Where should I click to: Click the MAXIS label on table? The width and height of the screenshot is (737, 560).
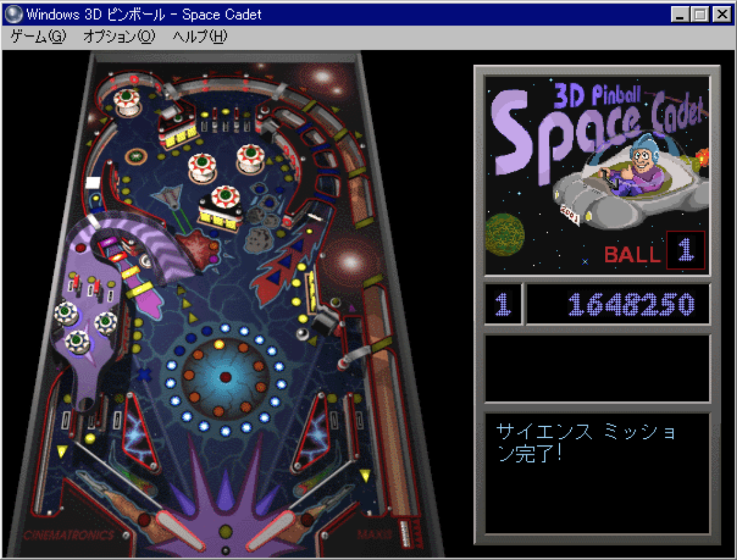pyautogui.click(x=374, y=534)
